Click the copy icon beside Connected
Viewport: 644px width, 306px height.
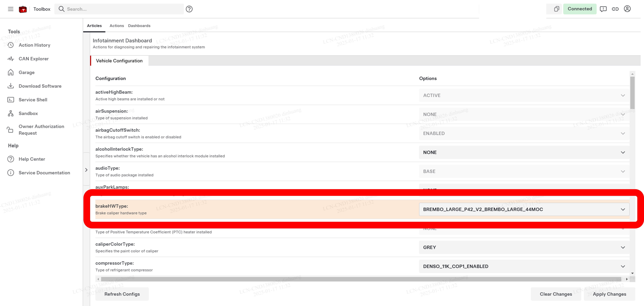[556, 9]
